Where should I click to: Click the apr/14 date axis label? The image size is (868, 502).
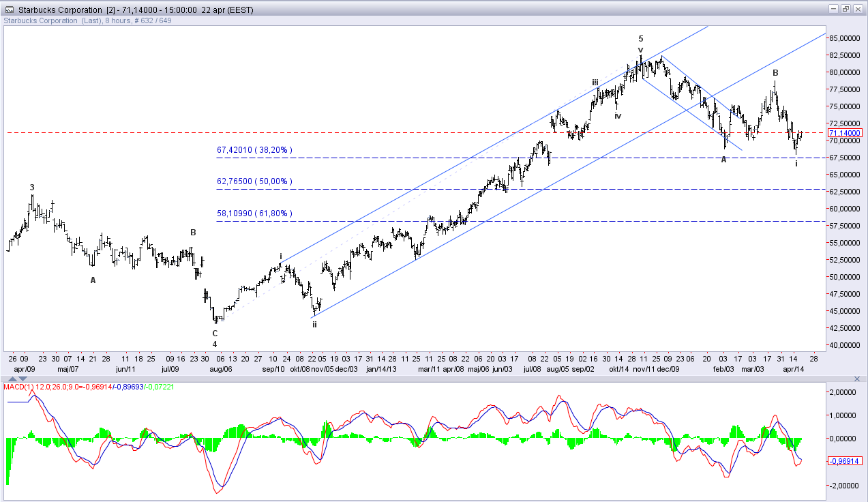(x=794, y=369)
